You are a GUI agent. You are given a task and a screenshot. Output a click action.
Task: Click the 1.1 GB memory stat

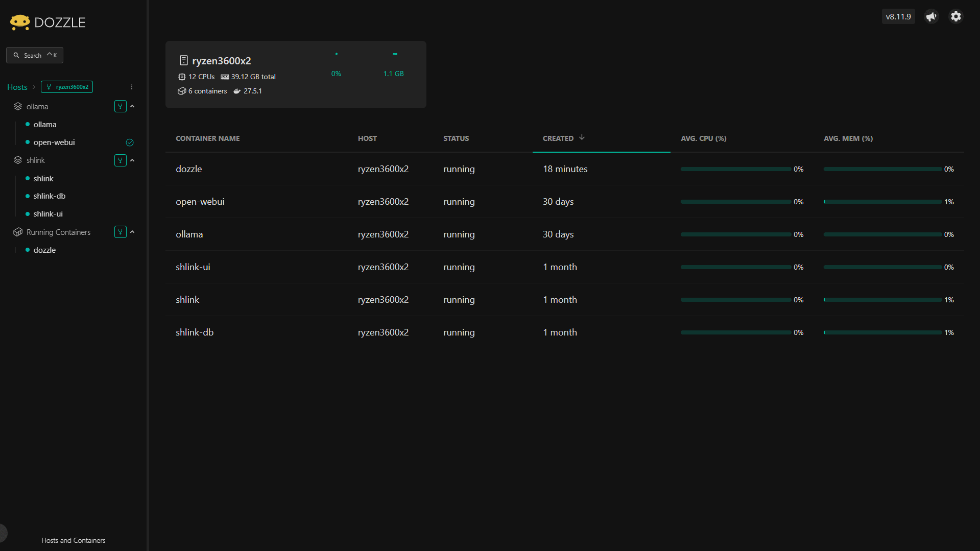[x=394, y=74]
